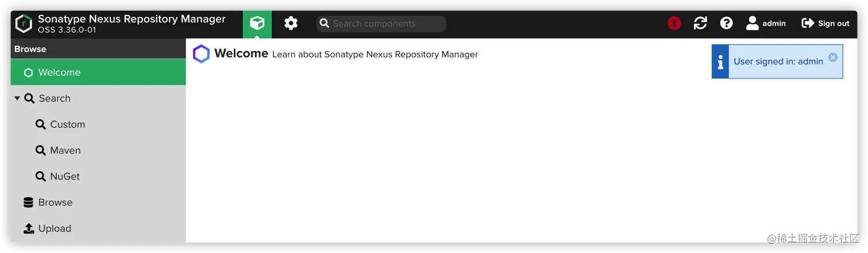Click the Sonatype Nexus hexagon logo
This screenshot has height=253, width=868.
(24, 24)
